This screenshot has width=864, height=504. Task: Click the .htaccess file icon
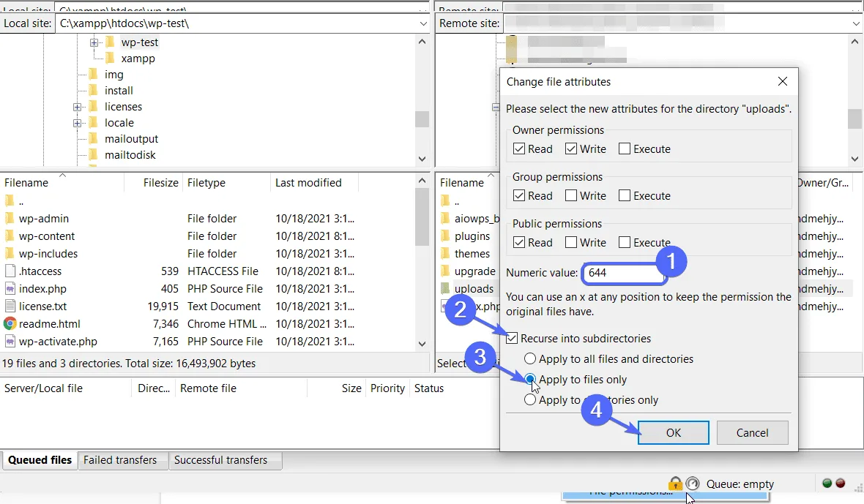(x=10, y=271)
